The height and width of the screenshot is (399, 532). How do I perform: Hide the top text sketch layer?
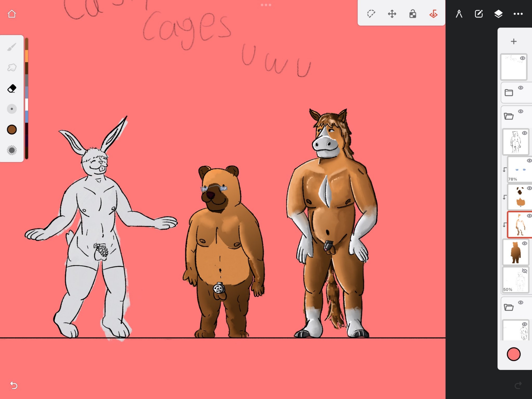tap(522, 58)
